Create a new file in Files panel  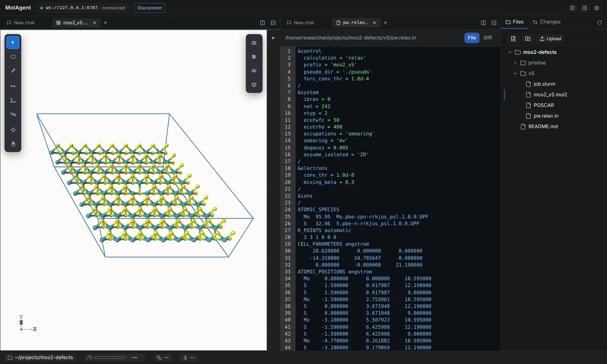coord(513,39)
